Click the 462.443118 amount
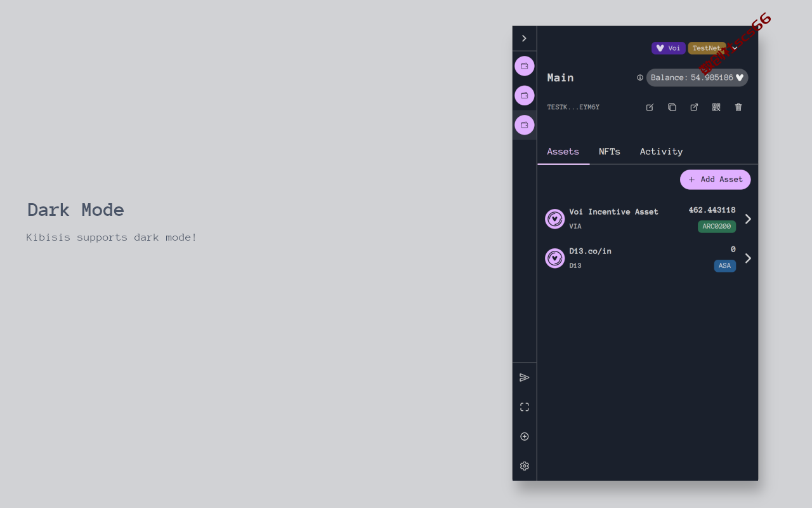 pyautogui.click(x=712, y=210)
